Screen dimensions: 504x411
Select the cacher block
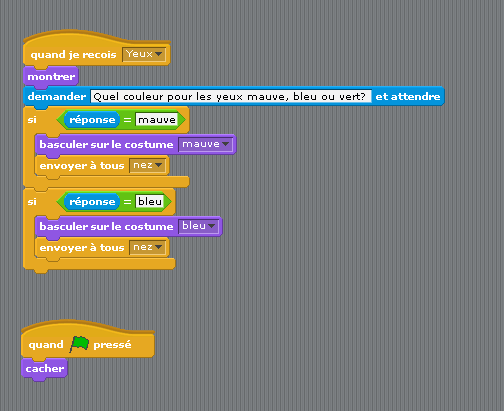(45, 369)
